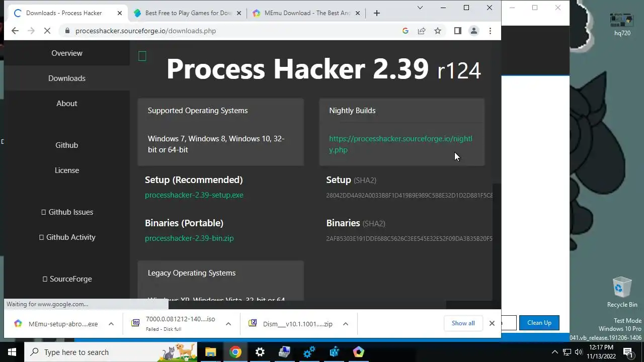Open File Explorer from taskbar
This screenshot has height=362, width=644.
point(210,352)
